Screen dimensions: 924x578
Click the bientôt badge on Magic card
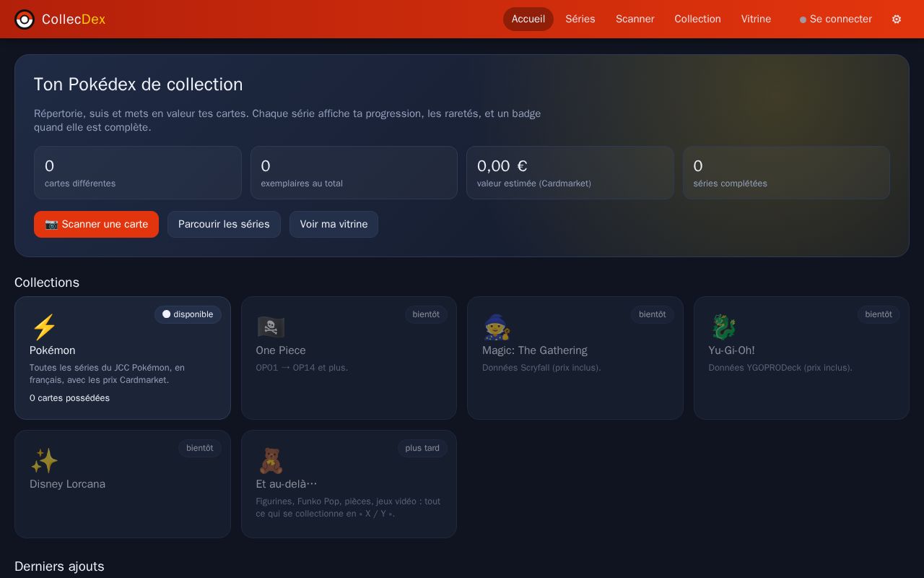click(x=653, y=314)
